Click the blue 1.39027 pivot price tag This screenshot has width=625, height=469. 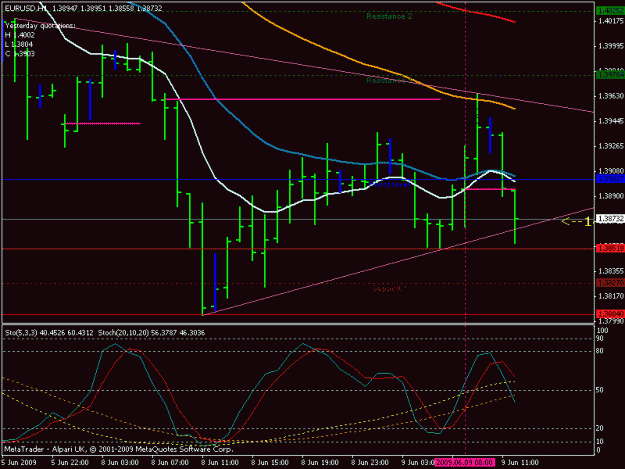[610, 179]
